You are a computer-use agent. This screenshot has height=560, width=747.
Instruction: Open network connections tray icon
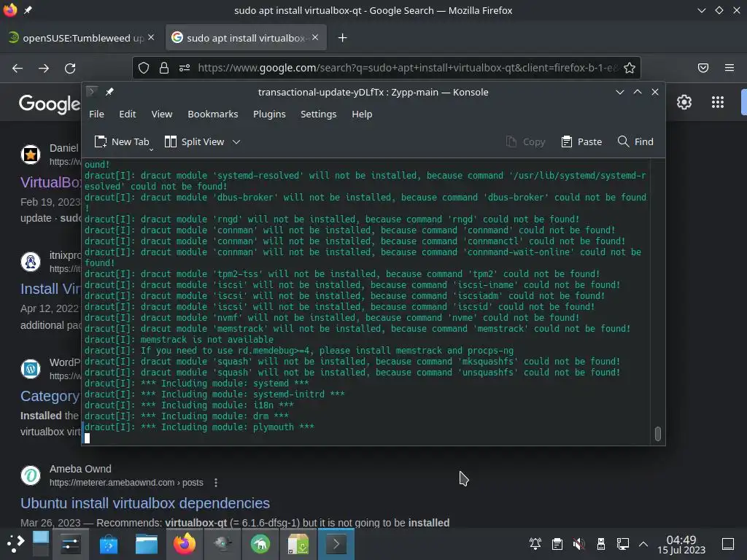tap(623, 544)
